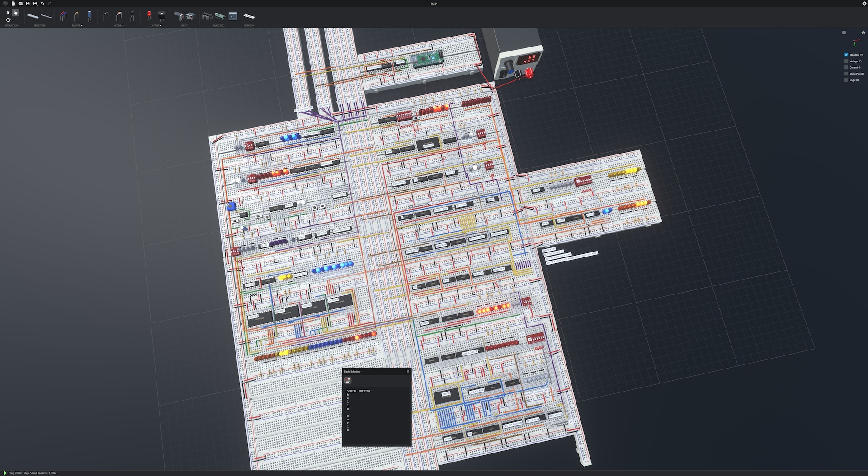Select the microcontroller board component
868x476 pixels.
220,16
